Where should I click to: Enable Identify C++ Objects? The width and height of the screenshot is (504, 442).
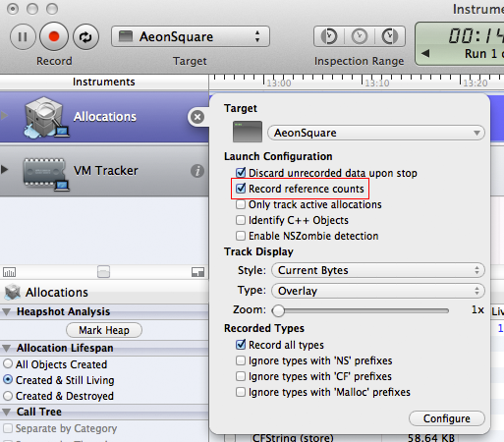[241, 220]
